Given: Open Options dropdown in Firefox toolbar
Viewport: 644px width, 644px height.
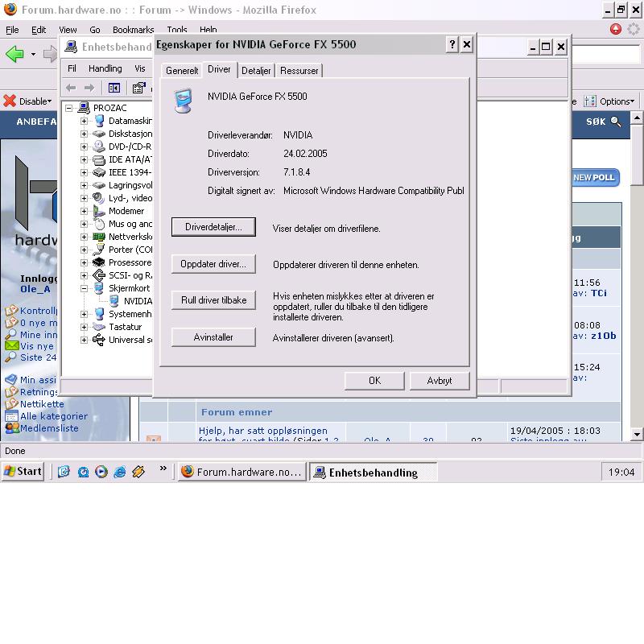Looking at the screenshot, I should click(609, 101).
